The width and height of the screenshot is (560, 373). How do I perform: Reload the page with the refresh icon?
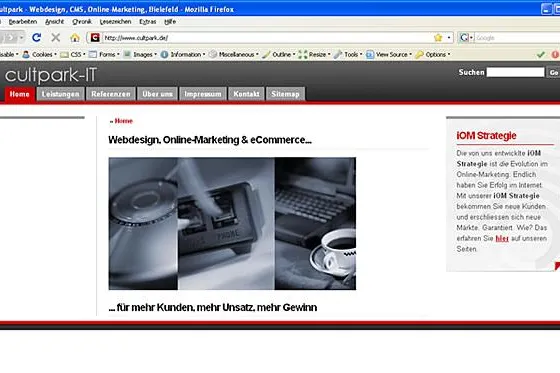[36, 38]
